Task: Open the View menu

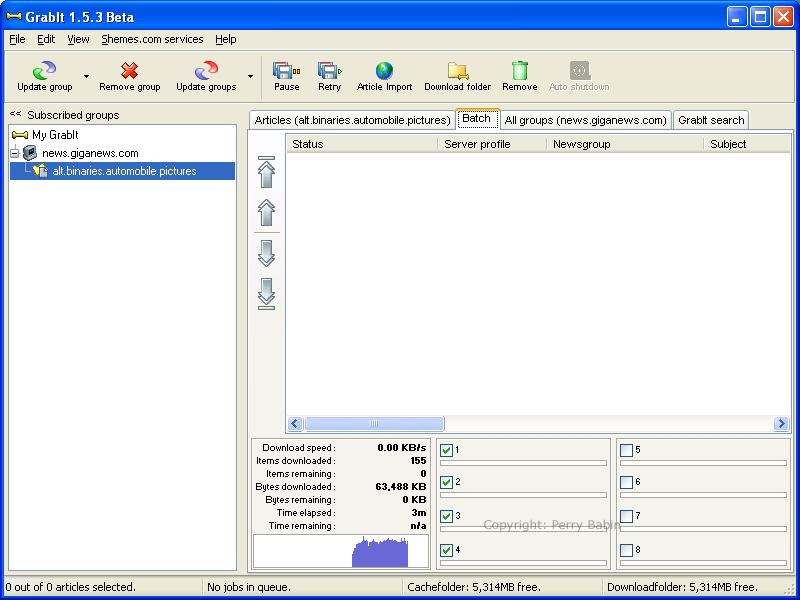Action: coord(78,39)
